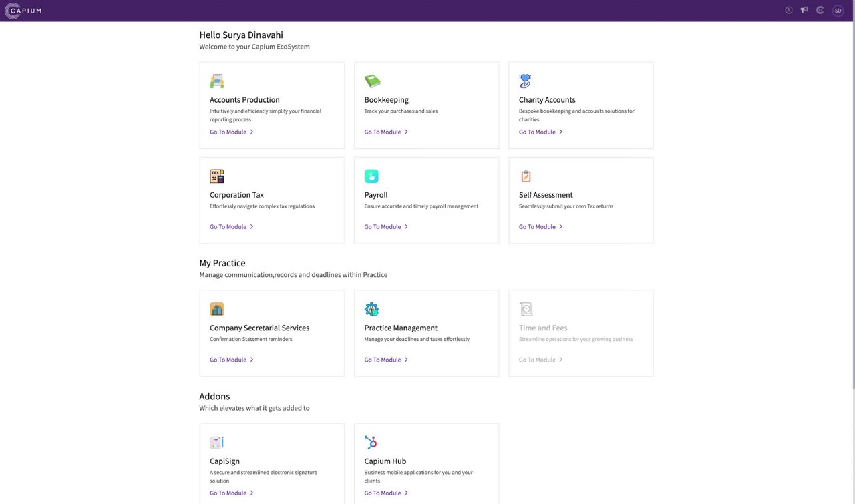This screenshot has width=855, height=504.
Task: Click the Corporation Tax calculator icon
Action: (217, 176)
